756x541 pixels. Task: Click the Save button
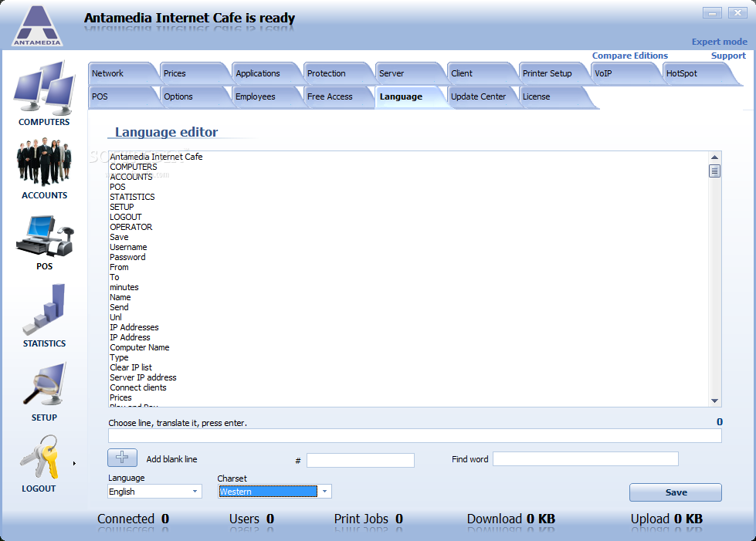click(676, 492)
